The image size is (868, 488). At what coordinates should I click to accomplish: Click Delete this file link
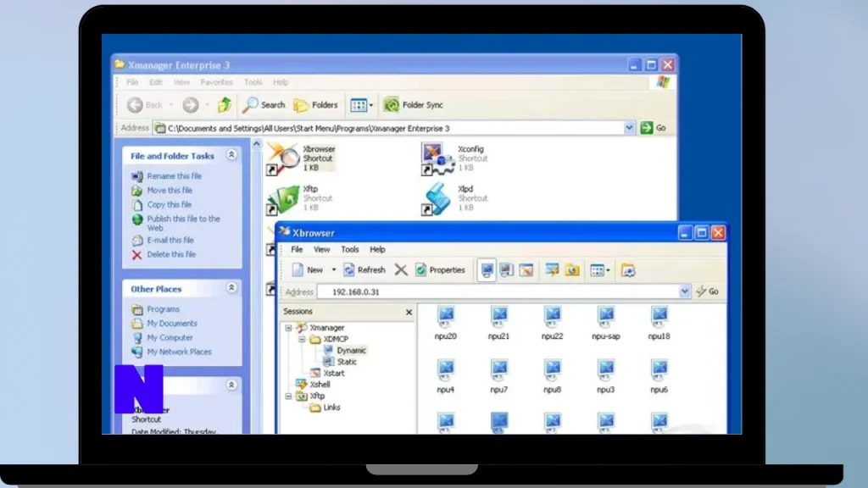click(x=171, y=254)
